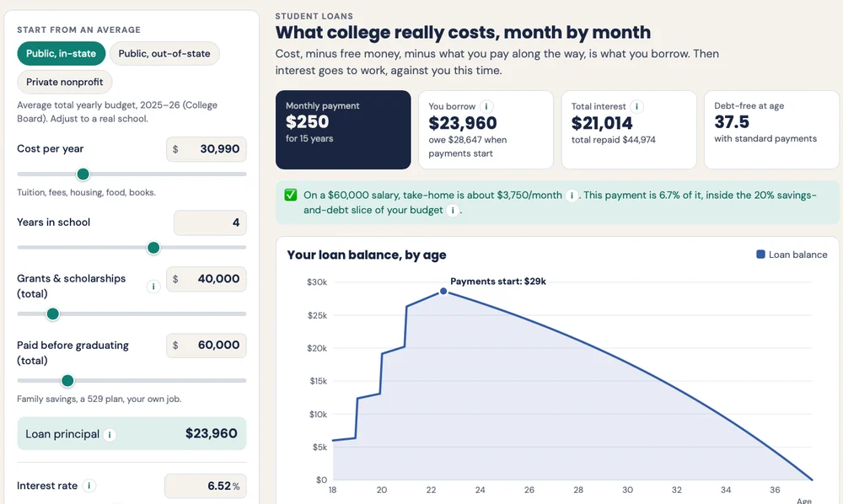This screenshot has width=843, height=504.
Task: Click the '28' age axis label
Action: pos(578,490)
